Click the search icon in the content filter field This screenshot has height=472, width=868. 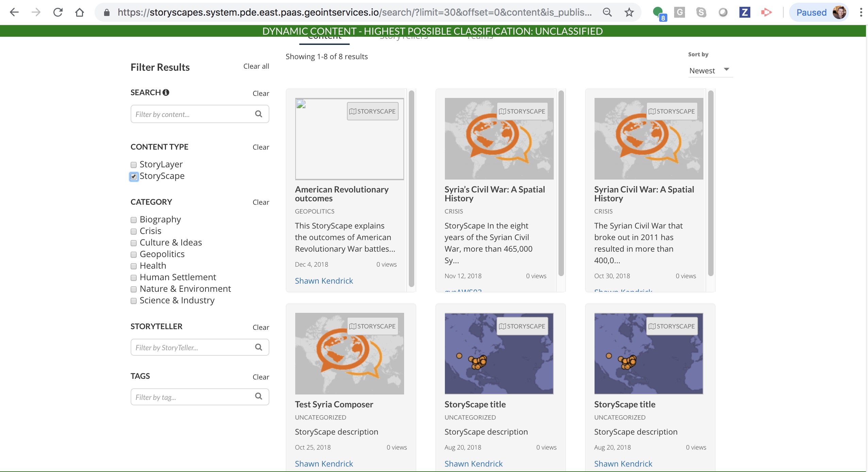click(259, 114)
